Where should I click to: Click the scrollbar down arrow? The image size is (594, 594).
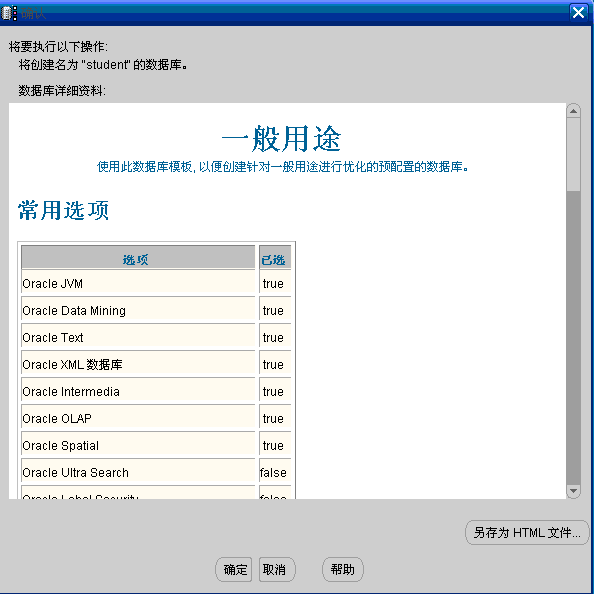(x=573, y=491)
